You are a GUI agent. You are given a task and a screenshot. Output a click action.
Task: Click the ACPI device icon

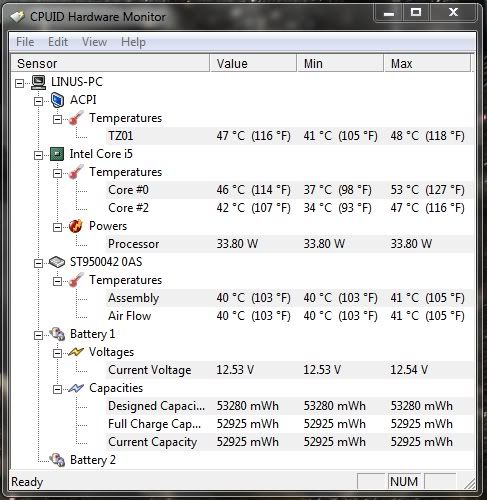click(57, 100)
